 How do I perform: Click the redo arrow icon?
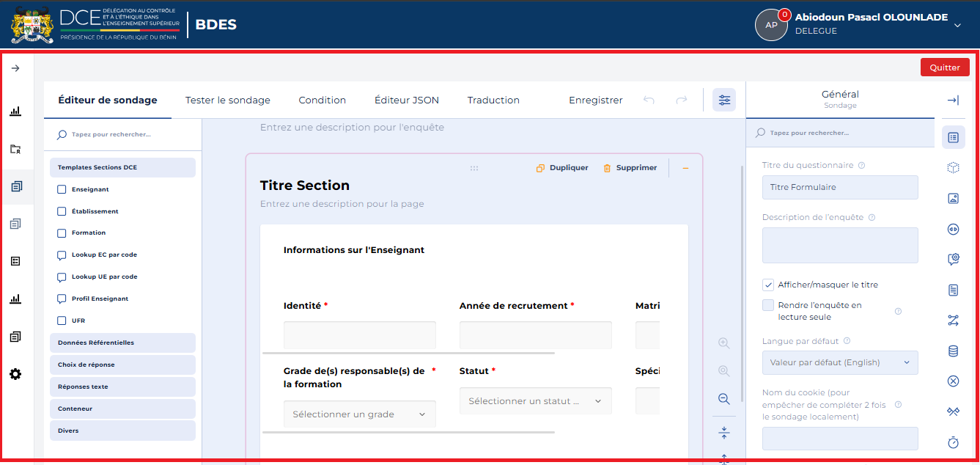682,100
